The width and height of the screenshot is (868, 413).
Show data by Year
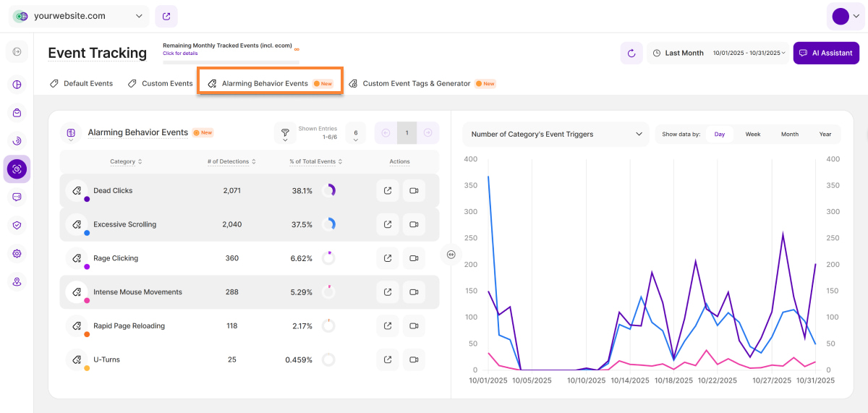click(825, 134)
